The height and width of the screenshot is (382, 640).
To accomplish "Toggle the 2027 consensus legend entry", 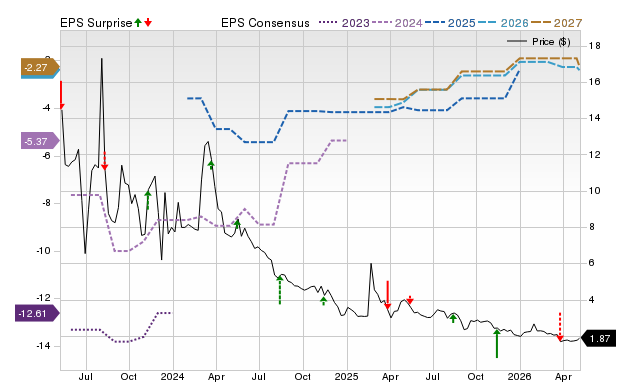I will (556, 23).
